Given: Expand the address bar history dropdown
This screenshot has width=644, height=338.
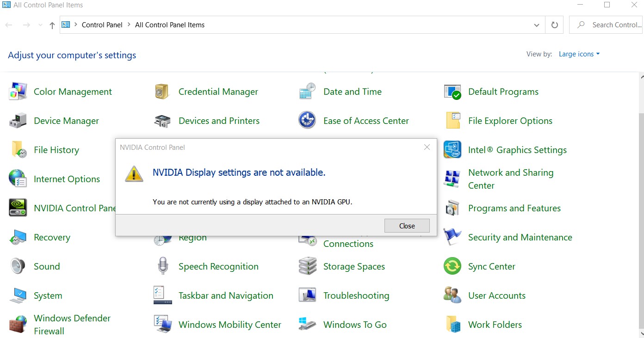Looking at the screenshot, I should (x=536, y=25).
